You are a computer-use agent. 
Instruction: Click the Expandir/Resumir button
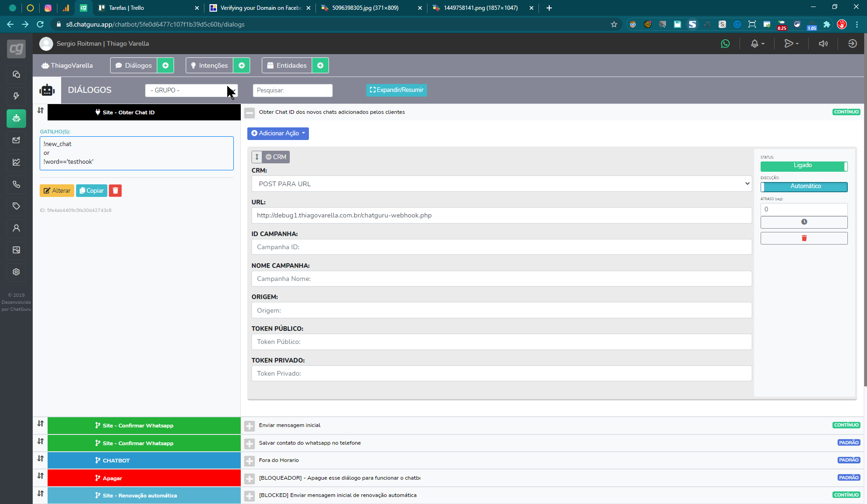[397, 90]
